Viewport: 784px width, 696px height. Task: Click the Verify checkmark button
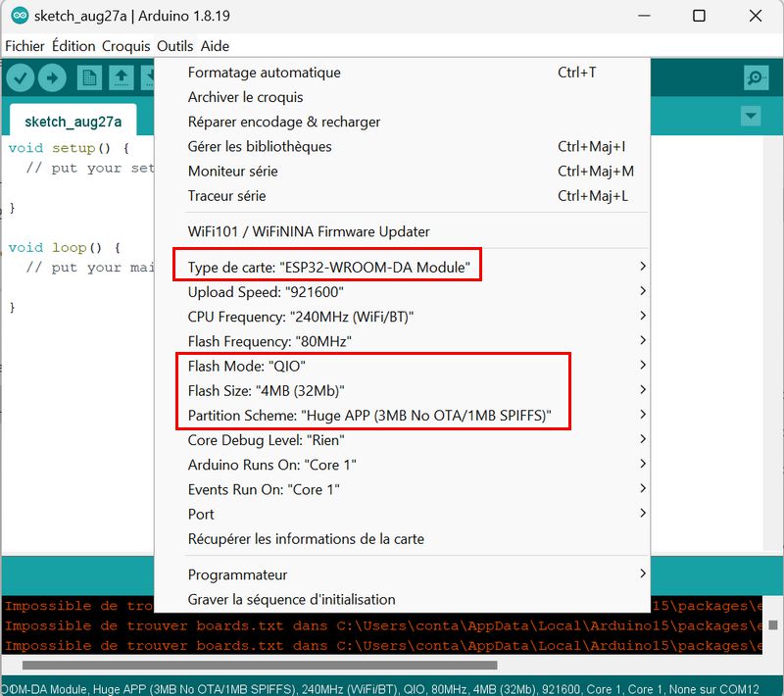(x=20, y=78)
